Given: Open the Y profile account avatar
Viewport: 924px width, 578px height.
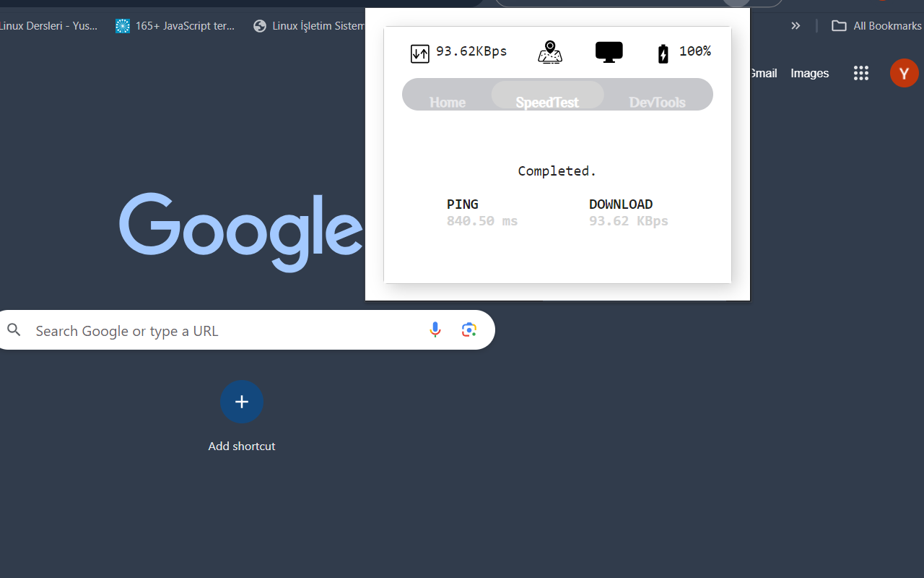Looking at the screenshot, I should coord(904,73).
